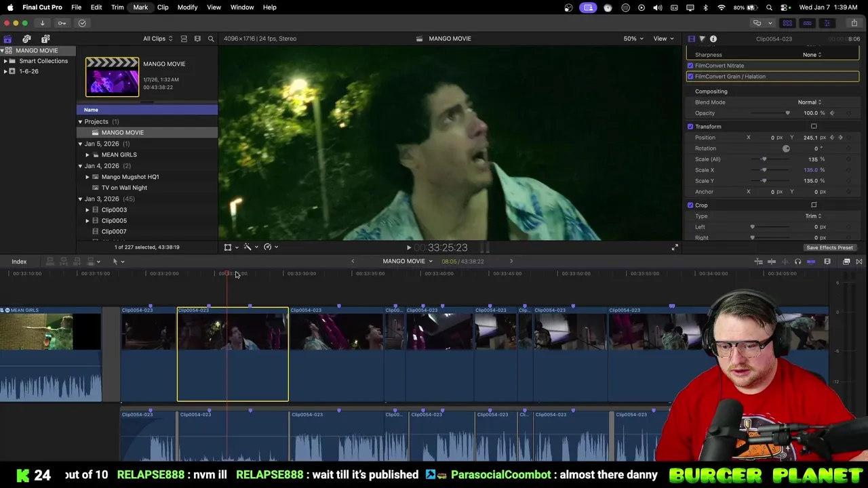Viewport: 868px width, 488px height.
Task: Uncheck the Crop checkbox
Action: pos(690,205)
